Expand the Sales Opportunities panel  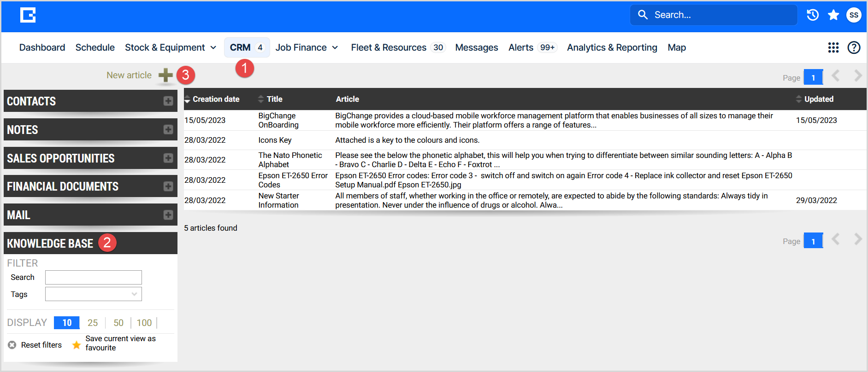click(168, 158)
